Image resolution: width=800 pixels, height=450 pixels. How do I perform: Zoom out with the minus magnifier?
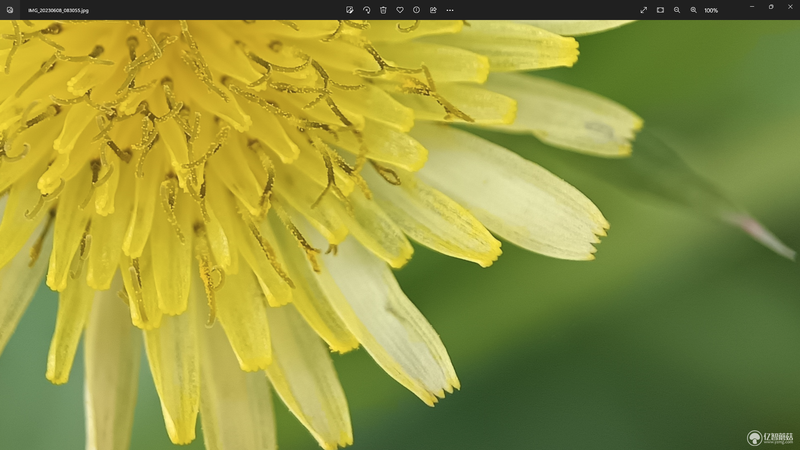(x=677, y=10)
